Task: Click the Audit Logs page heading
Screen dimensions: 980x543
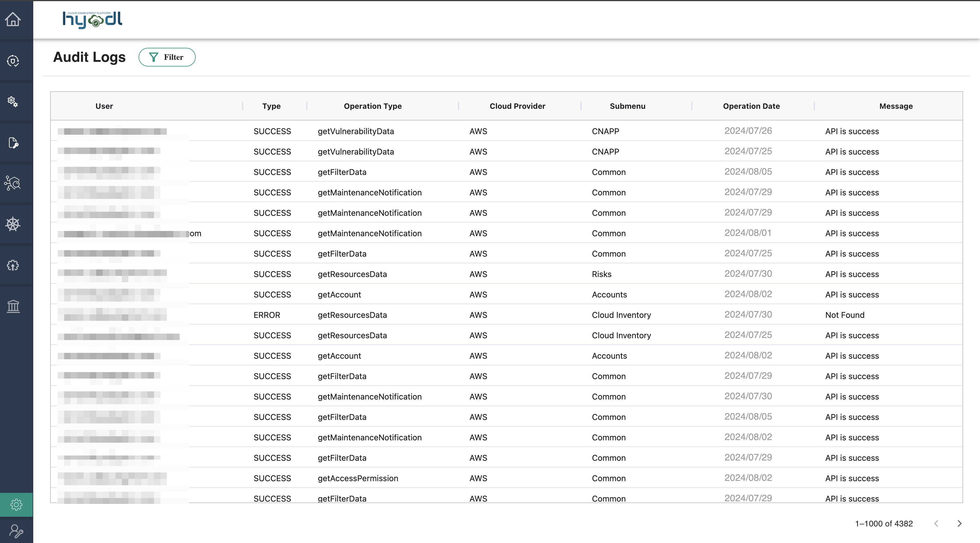Action: [x=89, y=57]
